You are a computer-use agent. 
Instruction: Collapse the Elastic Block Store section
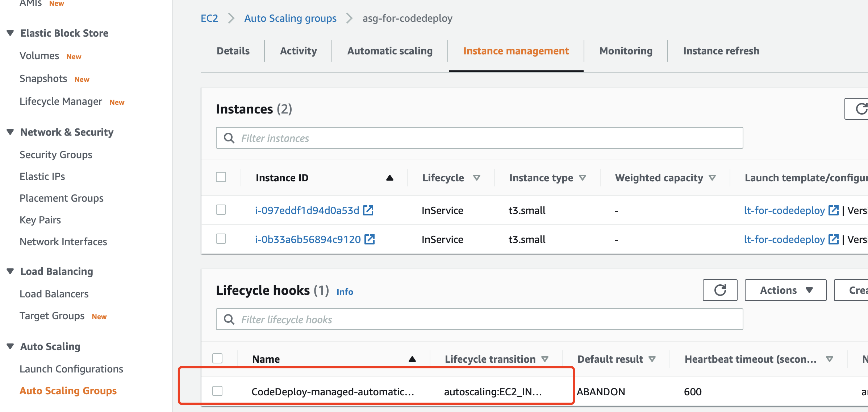pyautogui.click(x=10, y=33)
